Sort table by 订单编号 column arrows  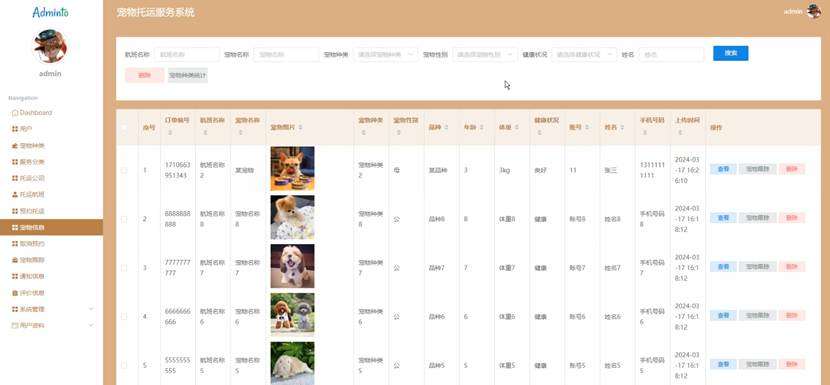(x=170, y=133)
